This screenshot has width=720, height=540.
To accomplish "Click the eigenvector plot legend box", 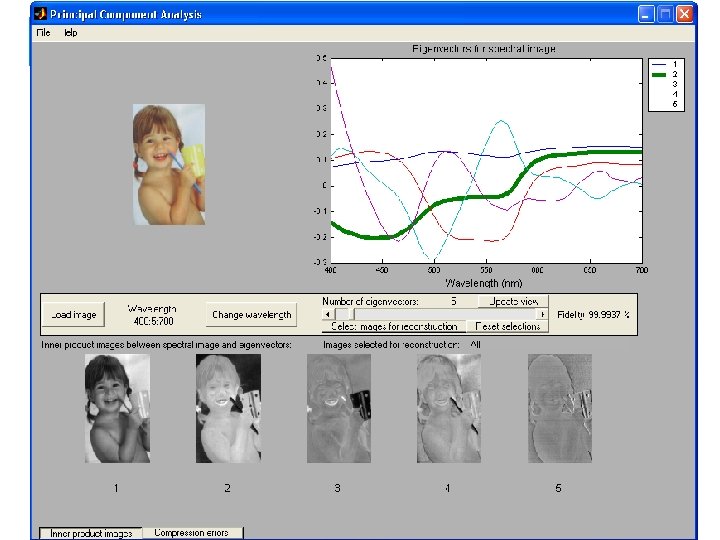I will tap(666, 84).
